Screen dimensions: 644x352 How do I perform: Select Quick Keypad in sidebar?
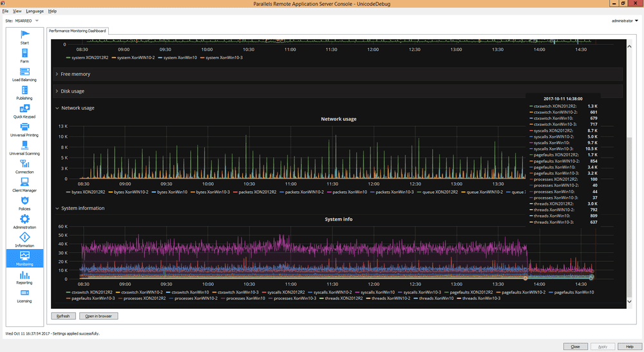24,111
